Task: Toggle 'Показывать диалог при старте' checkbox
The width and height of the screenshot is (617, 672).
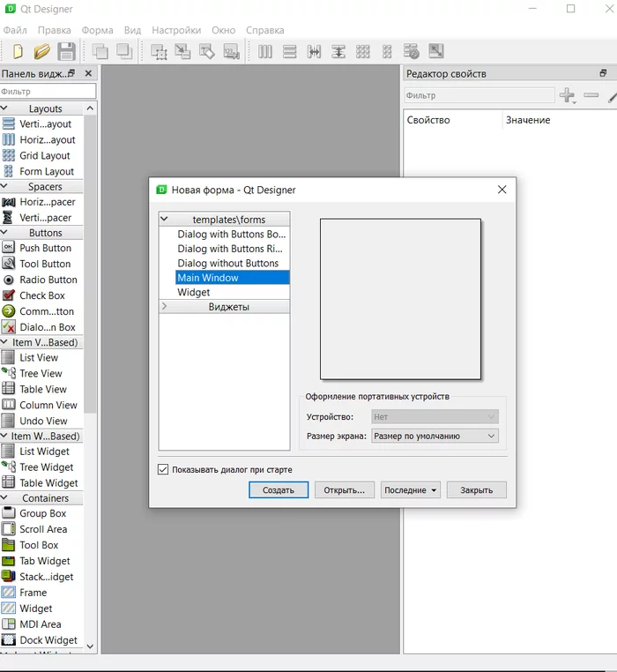Action: pyautogui.click(x=163, y=469)
